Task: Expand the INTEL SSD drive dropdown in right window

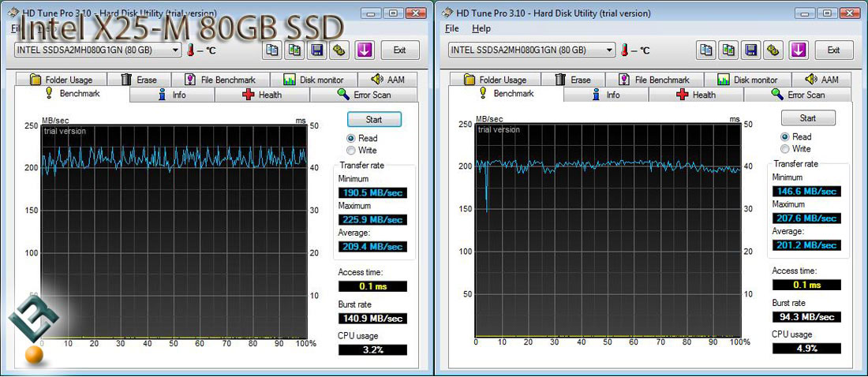Action: tap(609, 50)
